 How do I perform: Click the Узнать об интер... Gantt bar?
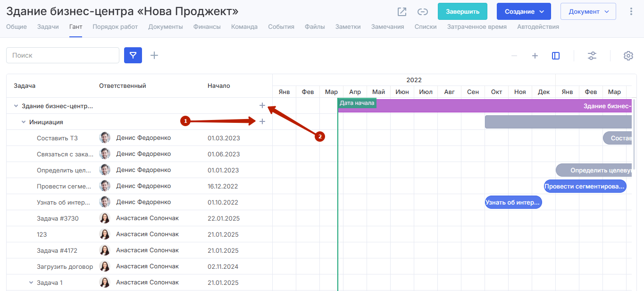point(513,202)
